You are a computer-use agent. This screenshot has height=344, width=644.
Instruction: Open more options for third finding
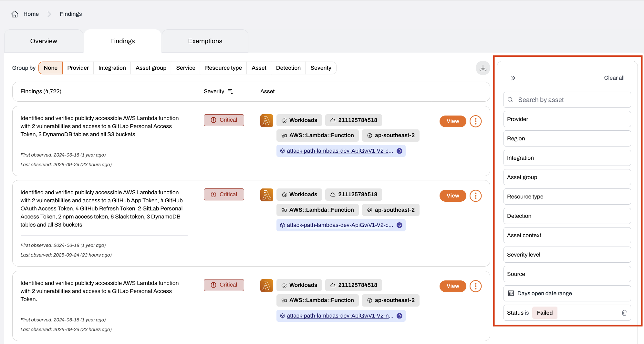(475, 286)
